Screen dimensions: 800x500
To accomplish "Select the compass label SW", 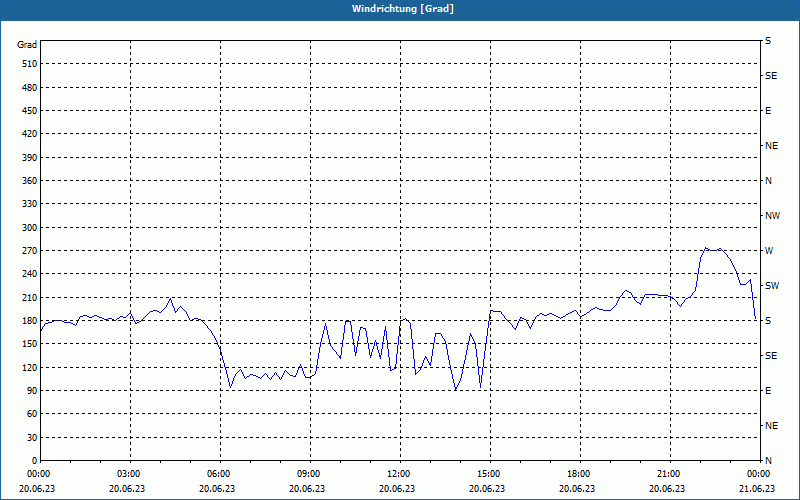I will [772, 286].
